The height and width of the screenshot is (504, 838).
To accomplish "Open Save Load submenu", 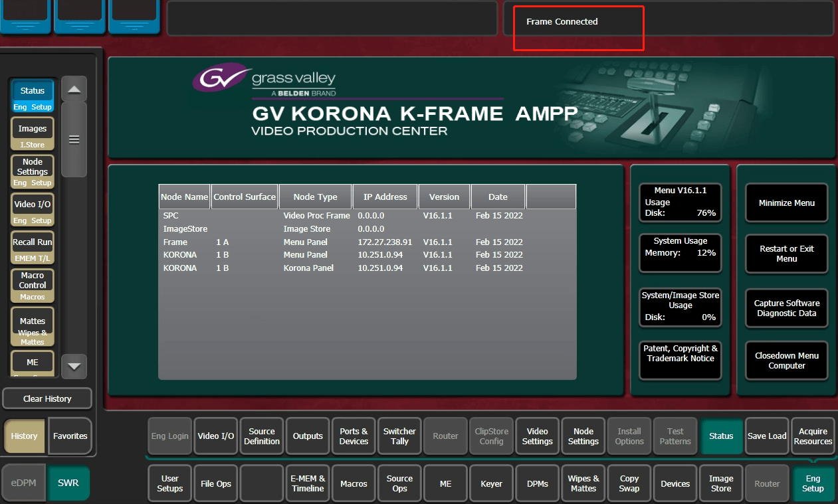I will tap(767, 436).
